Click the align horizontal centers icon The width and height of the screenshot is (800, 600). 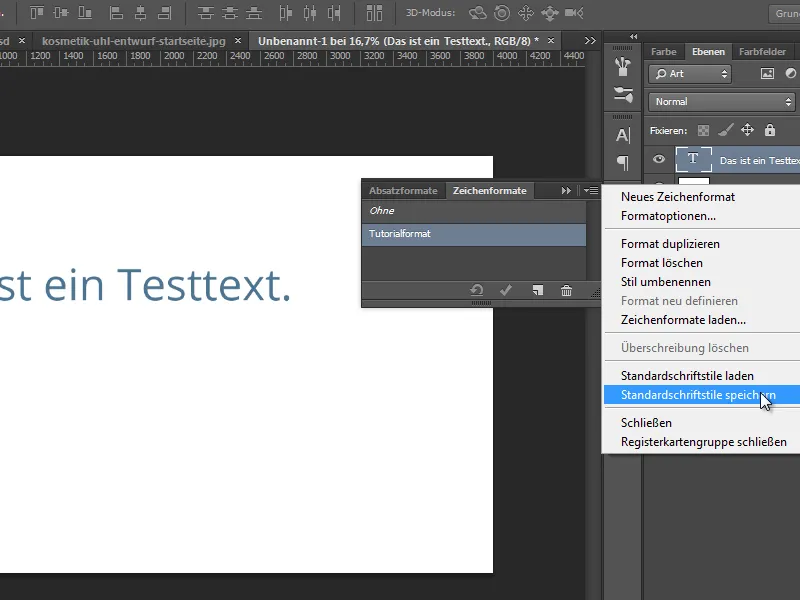coord(140,13)
